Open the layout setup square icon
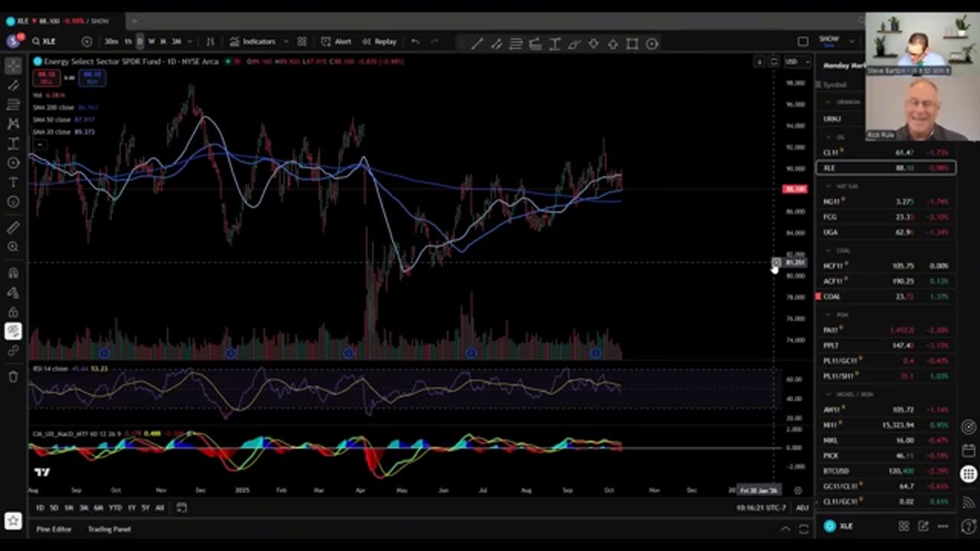This screenshot has height=551, width=980. coord(802,41)
